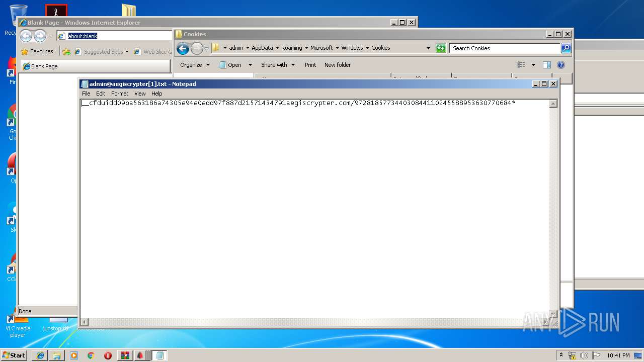
Task: Go back in the Cookies Explorer window
Action: point(183,48)
